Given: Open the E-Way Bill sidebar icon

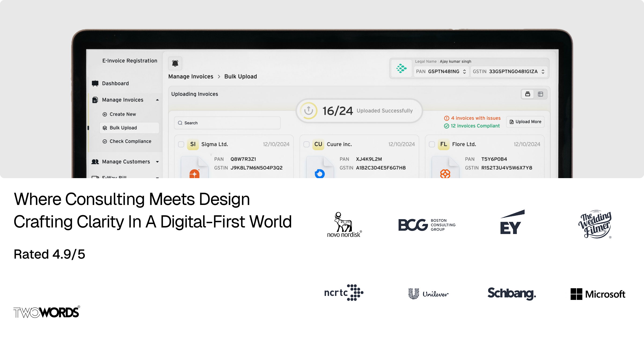Looking at the screenshot, I should pos(96,177).
